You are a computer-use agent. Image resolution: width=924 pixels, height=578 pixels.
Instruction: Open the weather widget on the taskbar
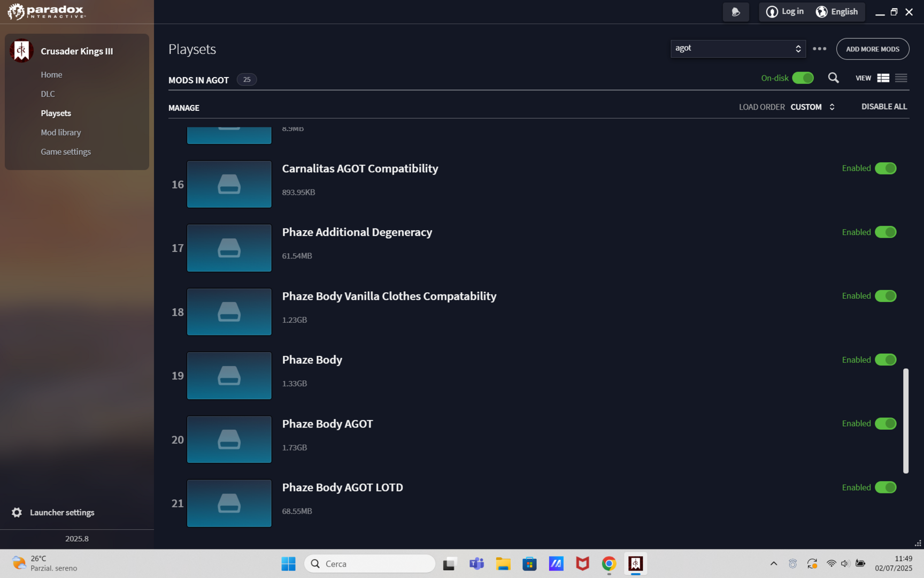coord(45,564)
